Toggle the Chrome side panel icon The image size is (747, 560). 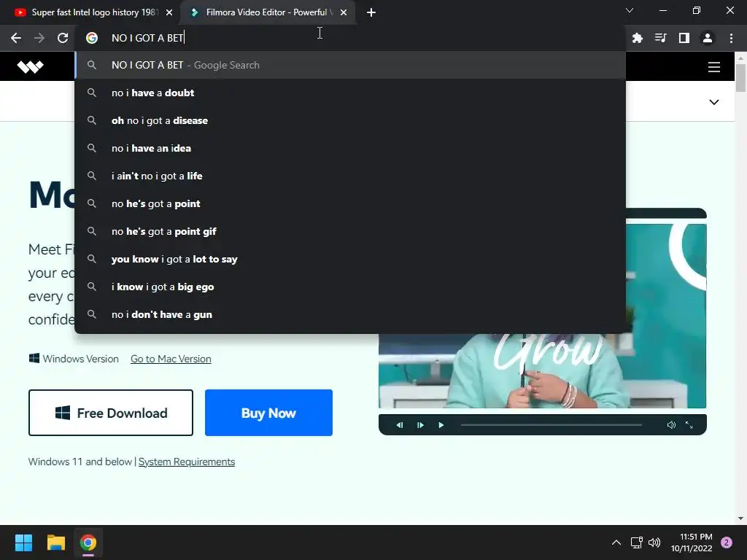[x=684, y=38]
